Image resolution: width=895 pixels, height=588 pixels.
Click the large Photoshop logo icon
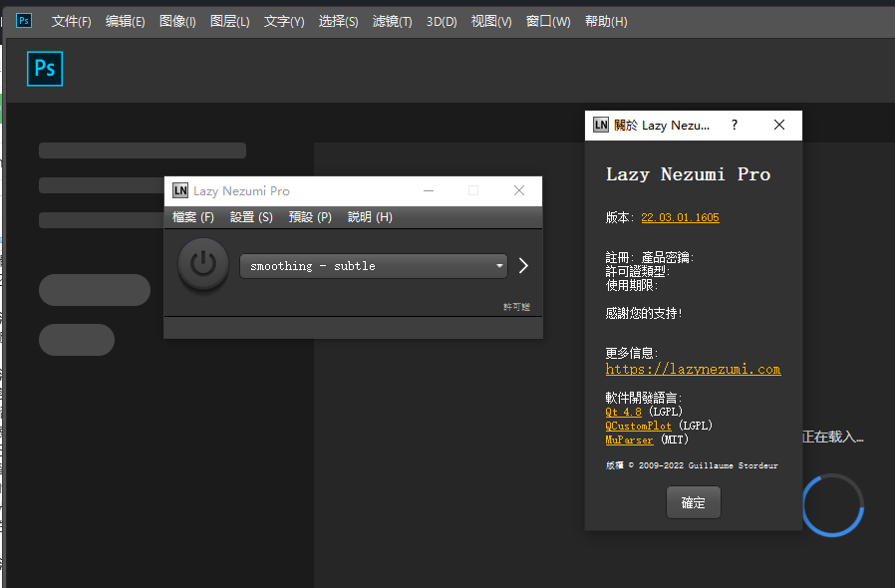click(44, 69)
